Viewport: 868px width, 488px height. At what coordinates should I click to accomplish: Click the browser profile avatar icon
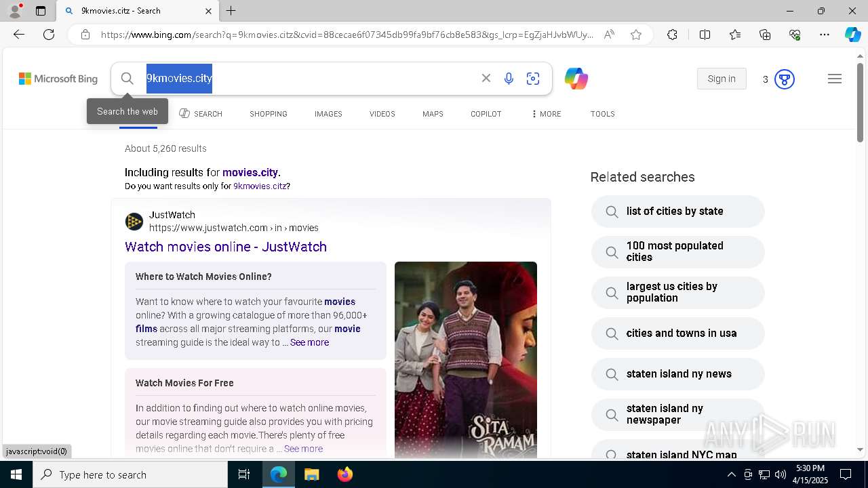14,11
